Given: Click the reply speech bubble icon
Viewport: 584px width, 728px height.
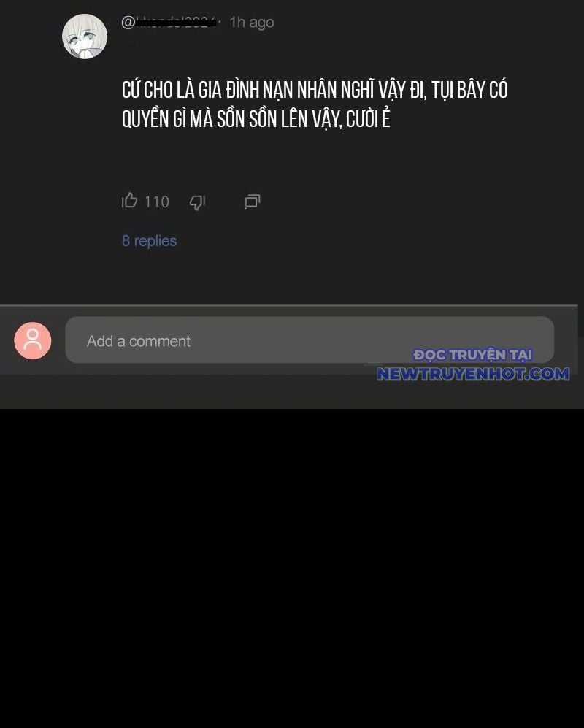Looking at the screenshot, I should tap(253, 202).
